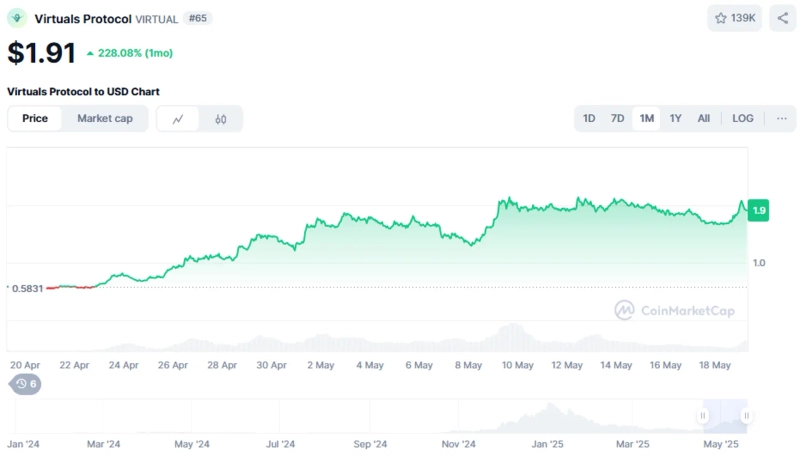Image resolution: width=800 pixels, height=456 pixels.
Task: Open the history events badge showing 6
Action: click(x=26, y=384)
